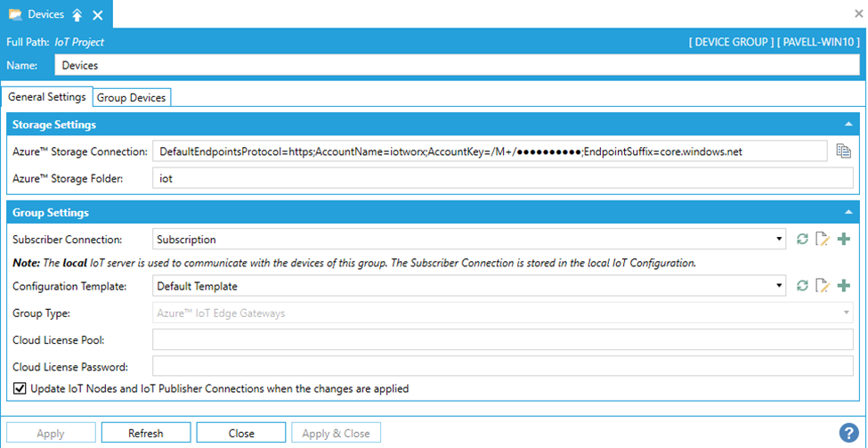868x448 pixels.
Task: Select the General Settings tab
Action: (47, 97)
